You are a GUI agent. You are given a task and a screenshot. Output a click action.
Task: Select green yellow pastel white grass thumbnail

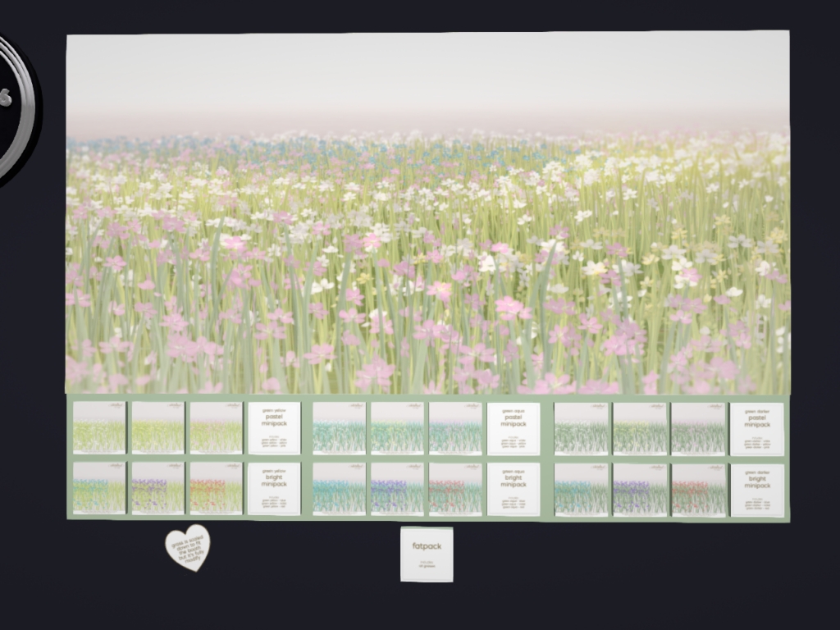click(x=99, y=427)
